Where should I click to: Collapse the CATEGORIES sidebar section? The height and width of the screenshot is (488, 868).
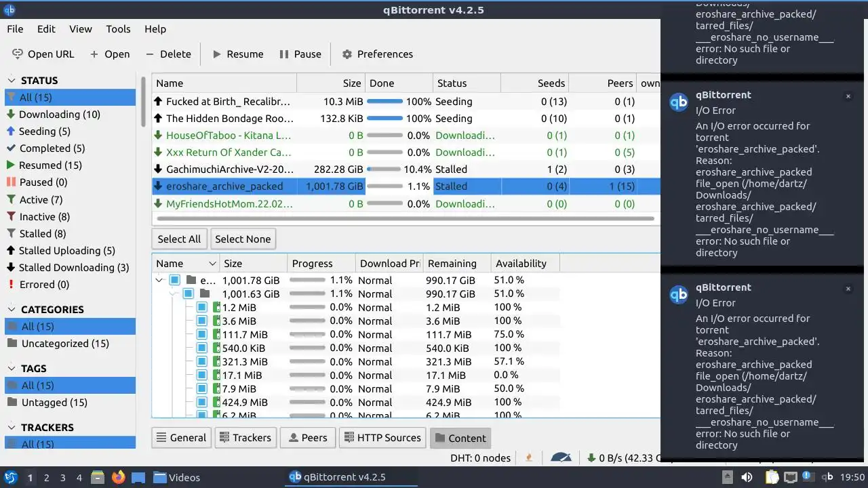(x=12, y=309)
